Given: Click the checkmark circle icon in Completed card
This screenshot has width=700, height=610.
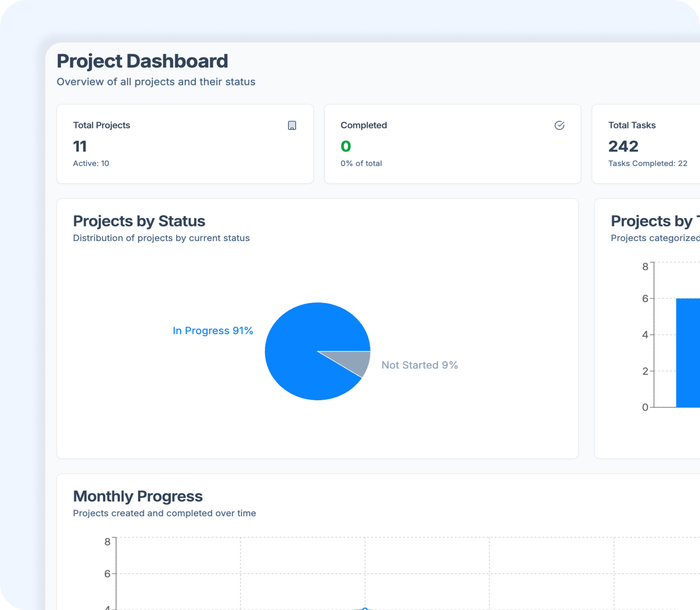Looking at the screenshot, I should coord(559,126).
